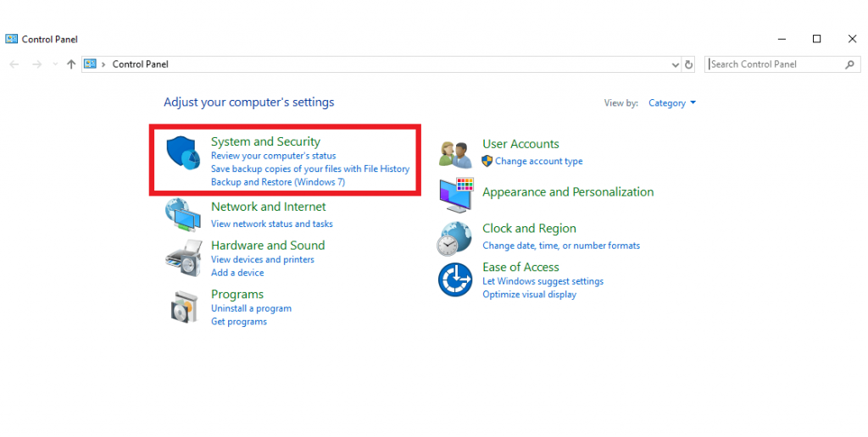The width and height of the screenshot is (868, 437).
Task: Open the Clock and Region globe-clock icon
Action: coord(454,239)
